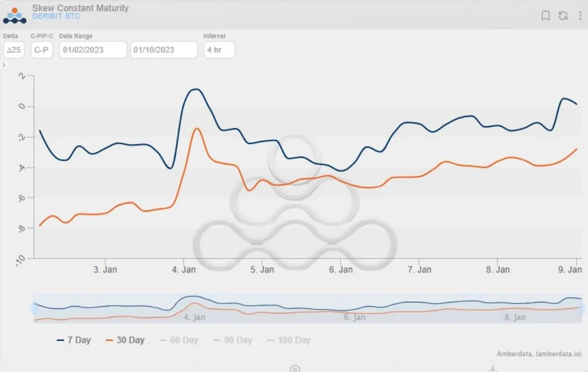Enable the 60 Day series legend
This screenshot has width=588, height=372.
coord(179,340)
